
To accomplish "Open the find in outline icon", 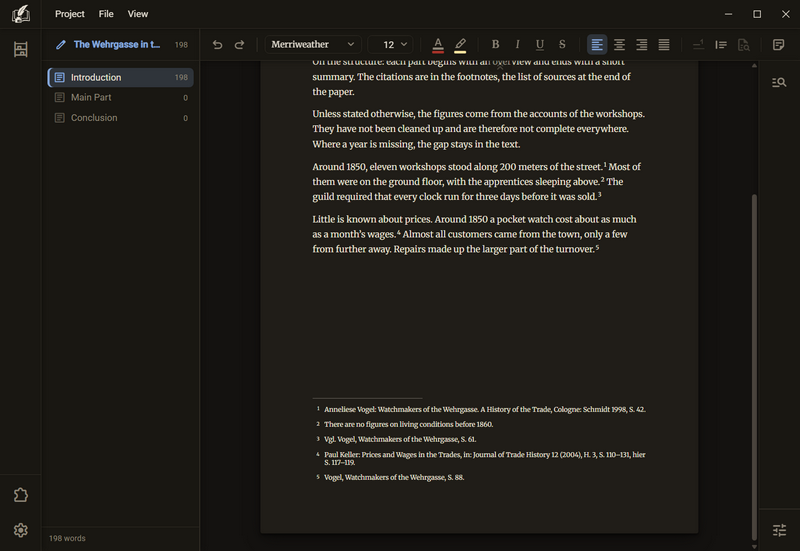I will pyautogui.click(x=779, y=82).
